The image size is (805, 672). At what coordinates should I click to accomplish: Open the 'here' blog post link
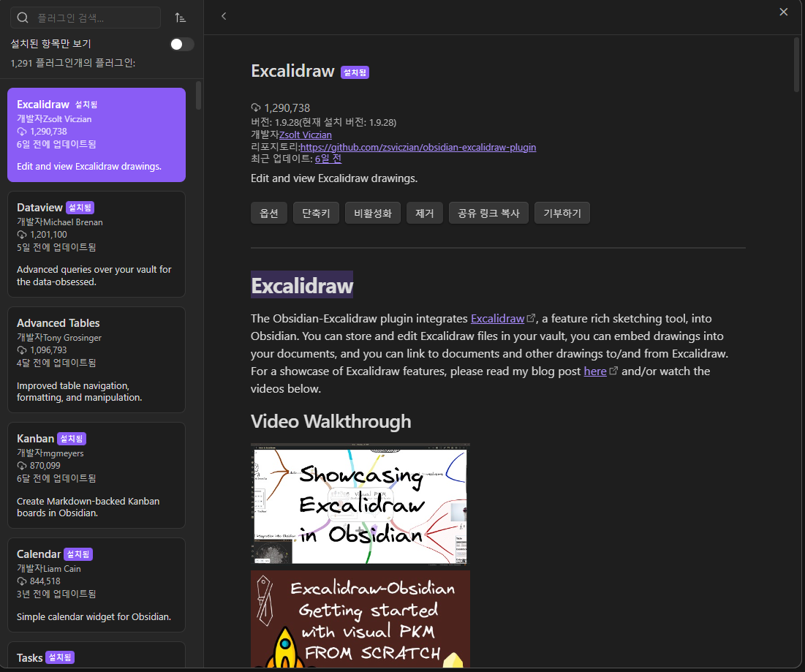(x=595, y=371)
